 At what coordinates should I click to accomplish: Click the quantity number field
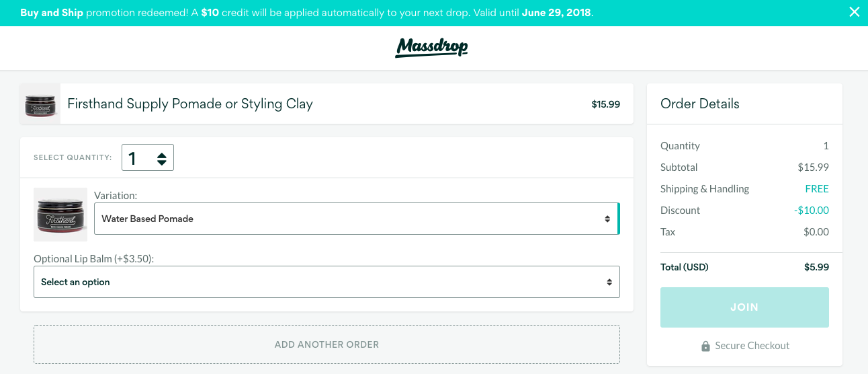tap(138, 158)
